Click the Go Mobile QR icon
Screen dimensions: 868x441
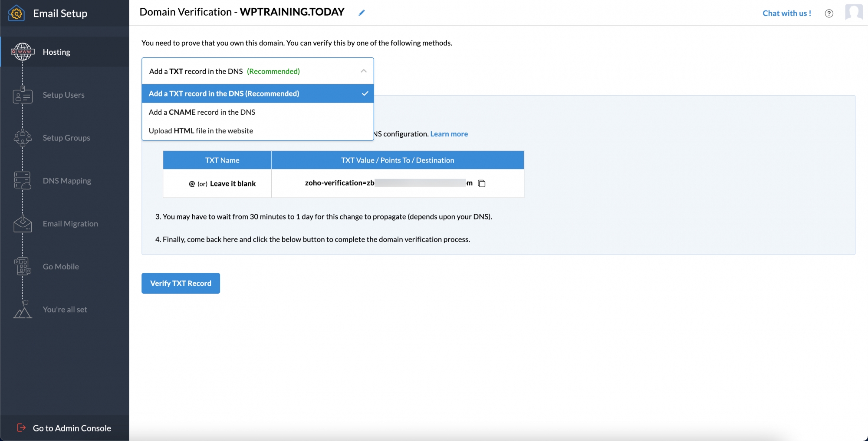[23, 266]
